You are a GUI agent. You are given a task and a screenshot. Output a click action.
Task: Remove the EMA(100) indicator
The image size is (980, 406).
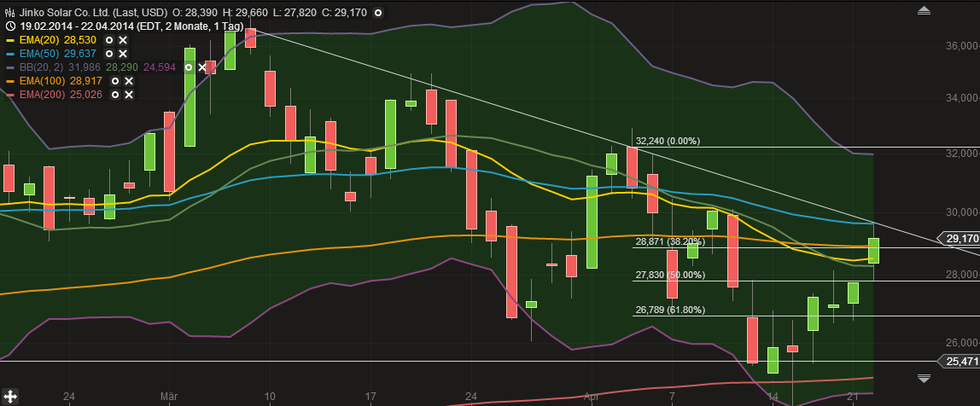tap(129, 81)
